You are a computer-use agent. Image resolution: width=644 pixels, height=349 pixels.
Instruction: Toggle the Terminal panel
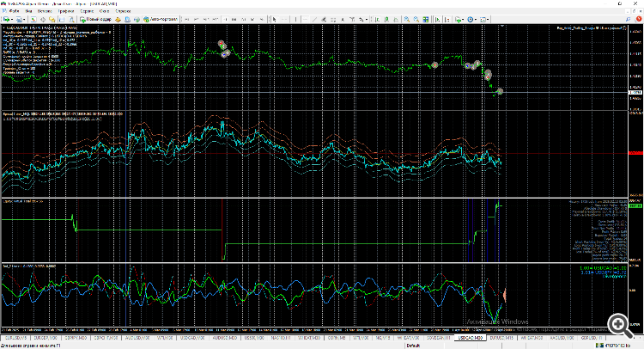pos(62,19)
